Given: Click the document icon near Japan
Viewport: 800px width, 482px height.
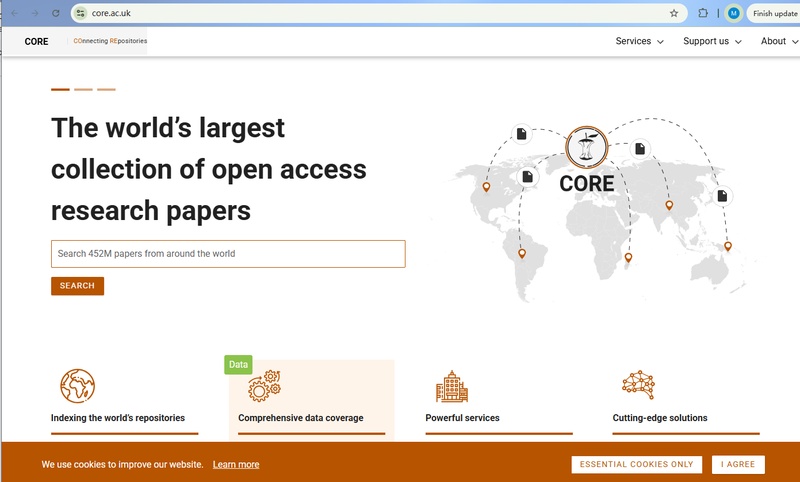Looking at the screenshot, I should click(722, 195).
